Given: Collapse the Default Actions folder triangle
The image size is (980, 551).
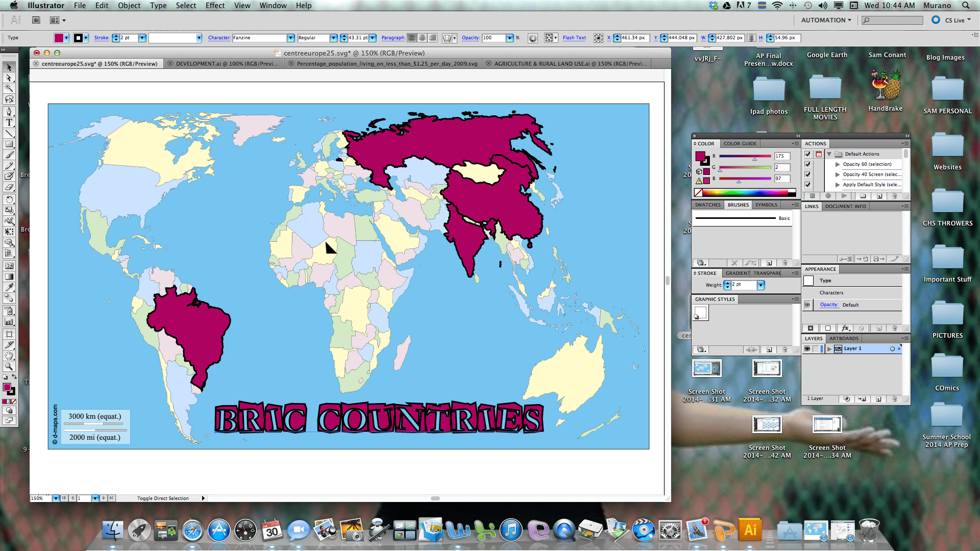Looking at the screenshot, I should [x=829, y=154].
